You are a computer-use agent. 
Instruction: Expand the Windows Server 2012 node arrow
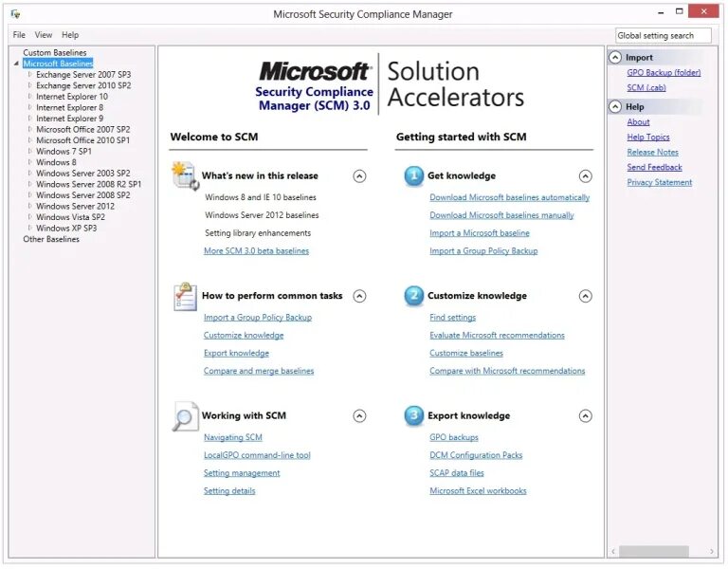pos(29,206)
